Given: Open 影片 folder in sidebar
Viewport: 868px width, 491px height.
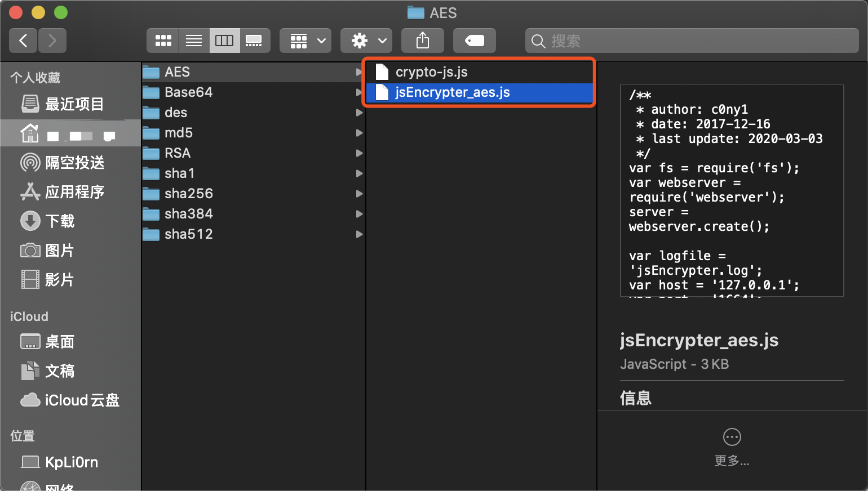Looking at the screenshot, I should (x=70, y=280).
